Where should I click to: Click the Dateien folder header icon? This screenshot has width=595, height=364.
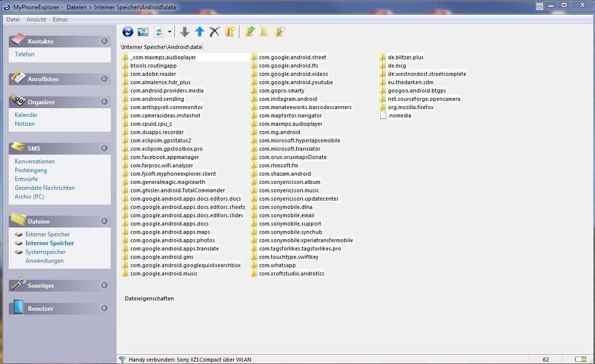18,219
